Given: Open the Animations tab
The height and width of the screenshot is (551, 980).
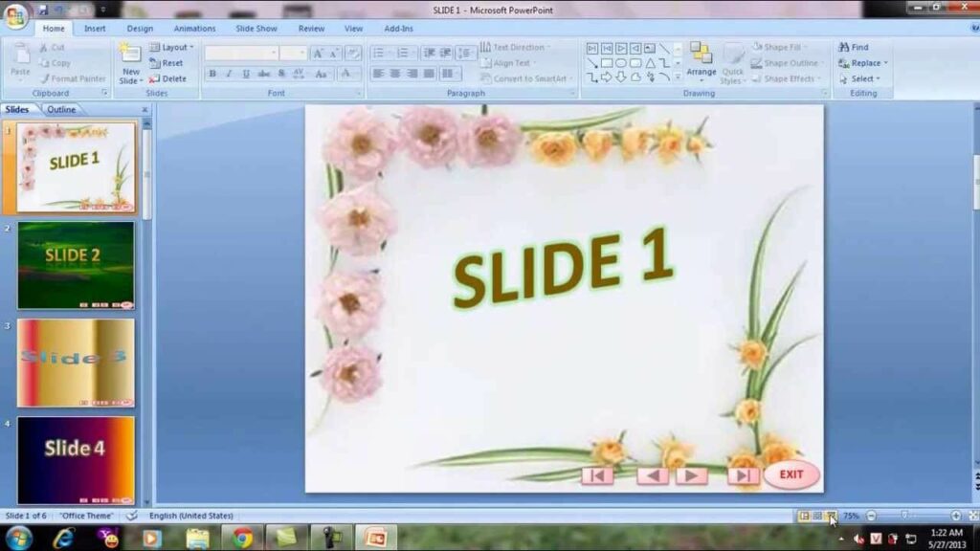Looking at the screenshot, I should [x=194, y=28].
